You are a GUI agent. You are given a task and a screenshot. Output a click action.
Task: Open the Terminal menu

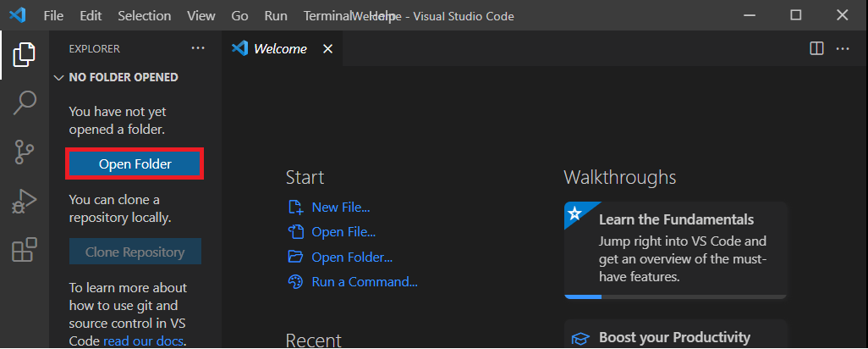click(329, 15)
